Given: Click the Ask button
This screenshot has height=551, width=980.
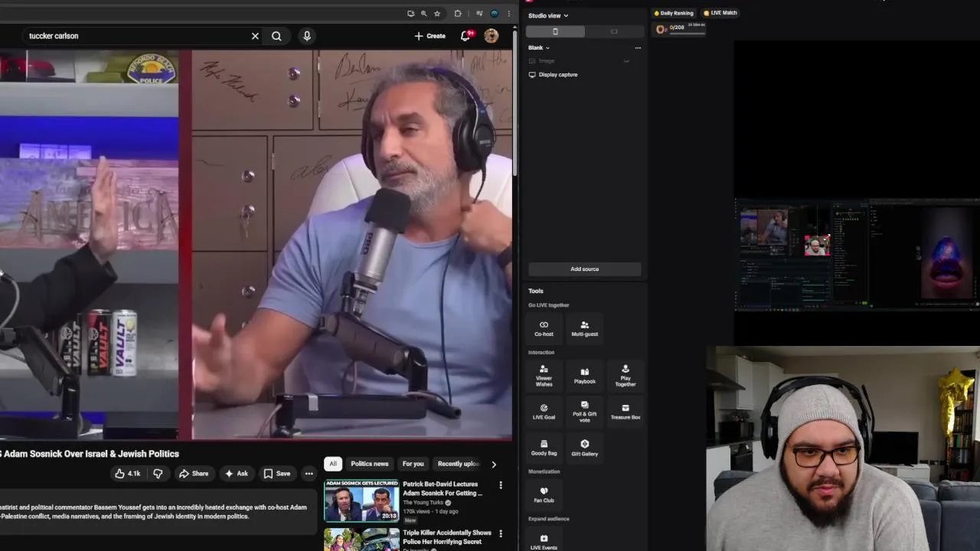Looking at the screenshot, I should pos(236,474).
